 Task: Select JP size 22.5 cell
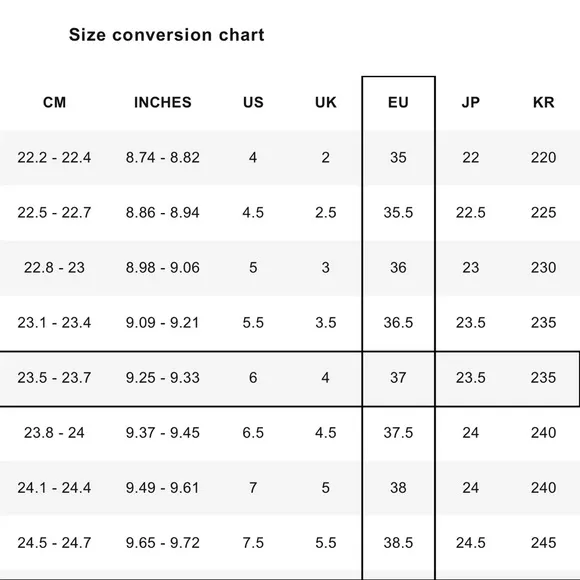pos(471,213)
